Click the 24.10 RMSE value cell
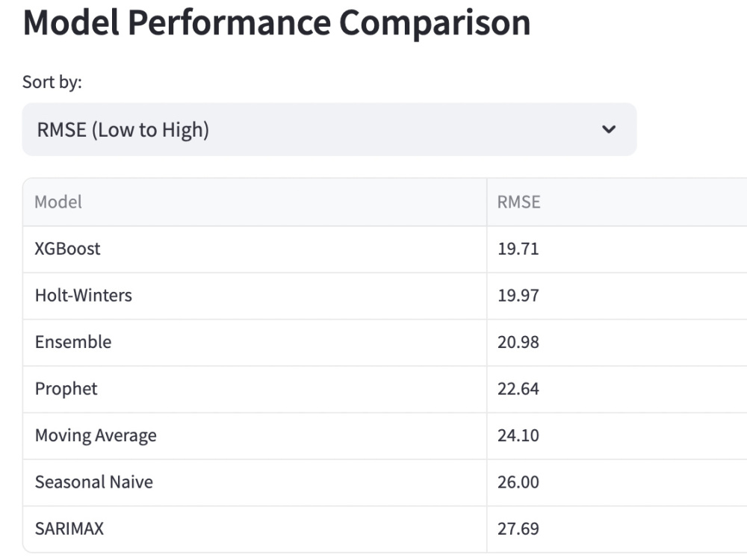The image size is (747, 560). [x=617, y=436]
